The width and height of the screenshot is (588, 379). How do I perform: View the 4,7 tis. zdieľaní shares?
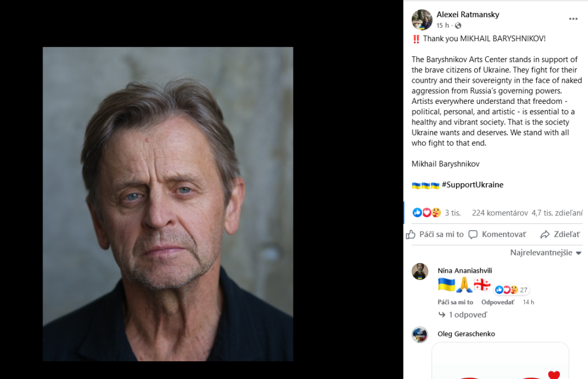point(557,212)
